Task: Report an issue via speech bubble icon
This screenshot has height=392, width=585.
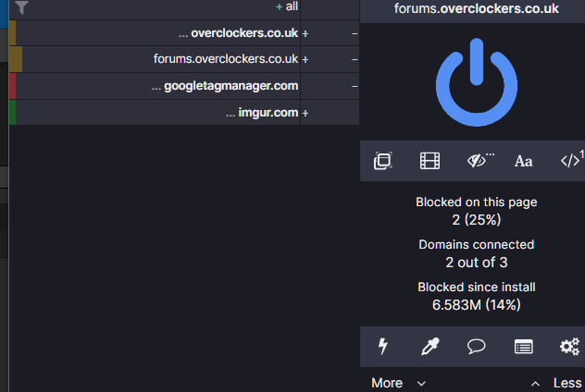Action: (477, 347)
